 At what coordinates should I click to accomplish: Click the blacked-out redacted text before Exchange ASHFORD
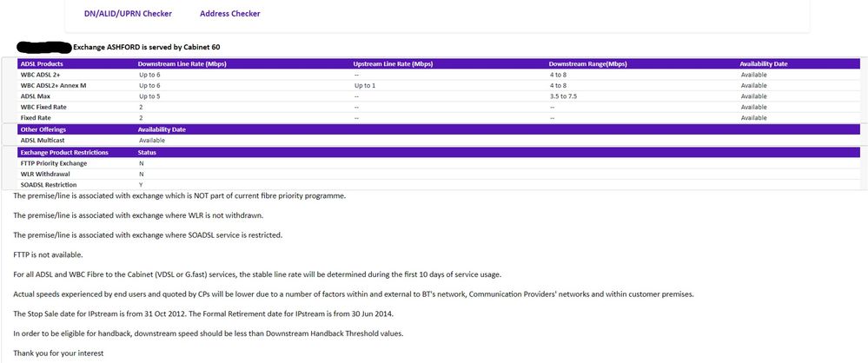43,46
